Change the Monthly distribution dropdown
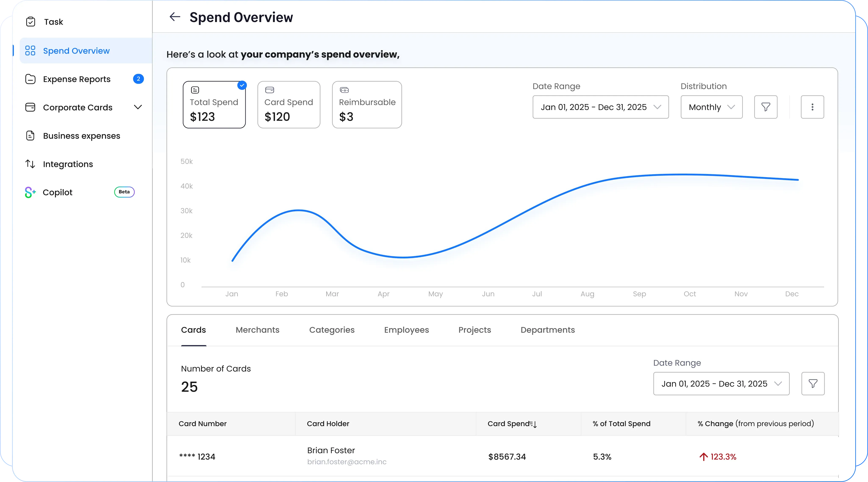The width and height of the screenshot is (868, 482). [x=711, y=107]
